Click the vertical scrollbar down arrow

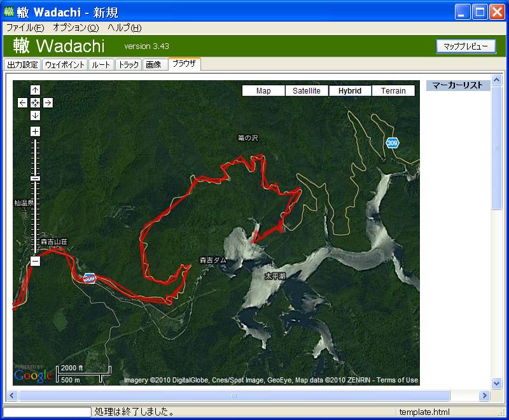click(x=497, y=383)
